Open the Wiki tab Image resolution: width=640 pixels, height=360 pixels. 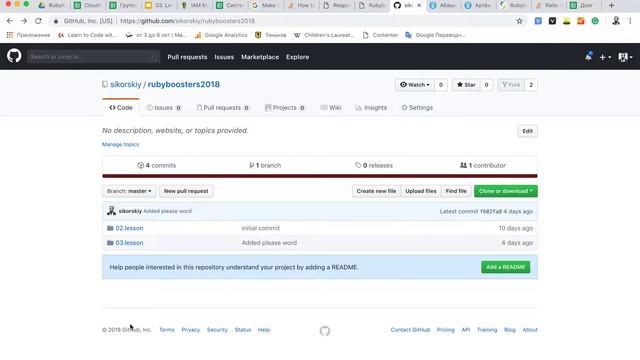click(331, 108)
